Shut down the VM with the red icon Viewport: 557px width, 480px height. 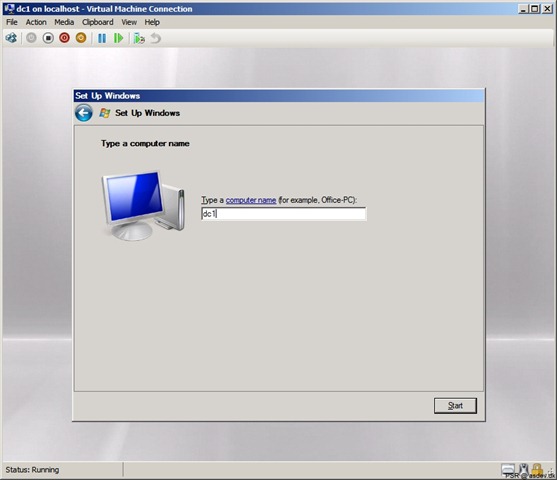tap(64, 38)
